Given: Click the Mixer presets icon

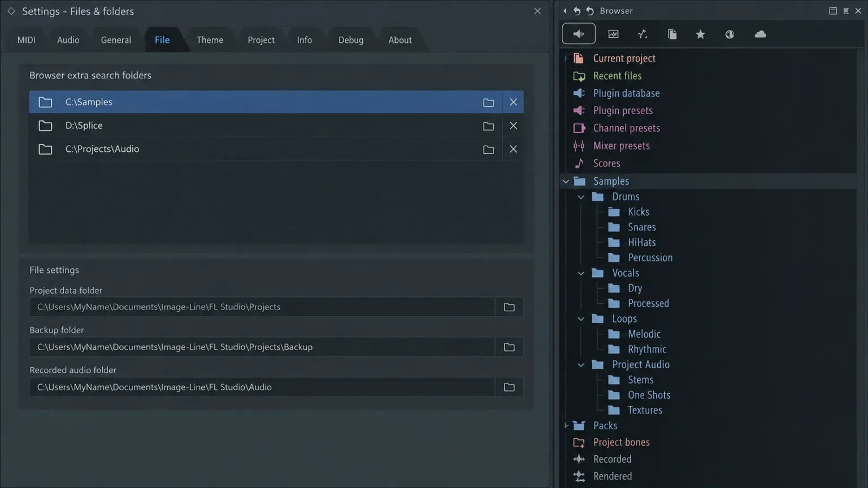Looking at the screenshot, I should tap(579, 146).
